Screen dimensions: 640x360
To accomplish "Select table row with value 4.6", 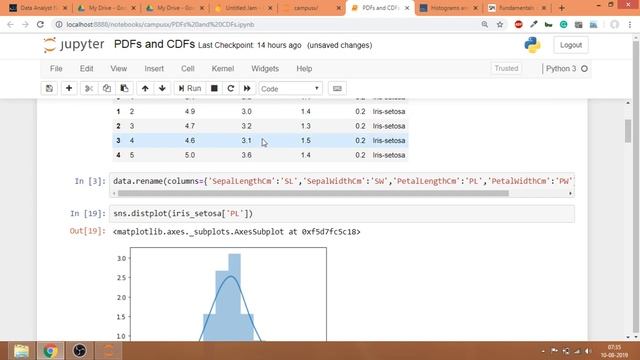I will pyautogui.click(x=260, y=140).
